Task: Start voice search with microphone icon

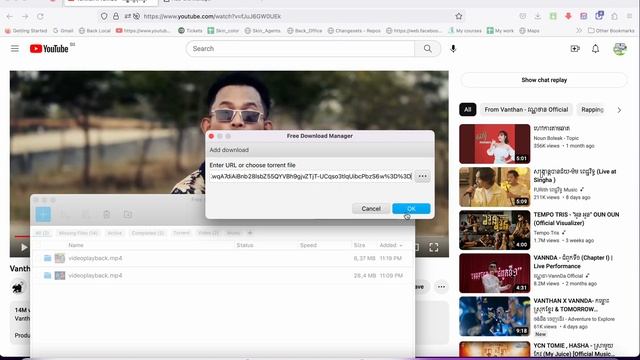Action: (x=453, y=49)
